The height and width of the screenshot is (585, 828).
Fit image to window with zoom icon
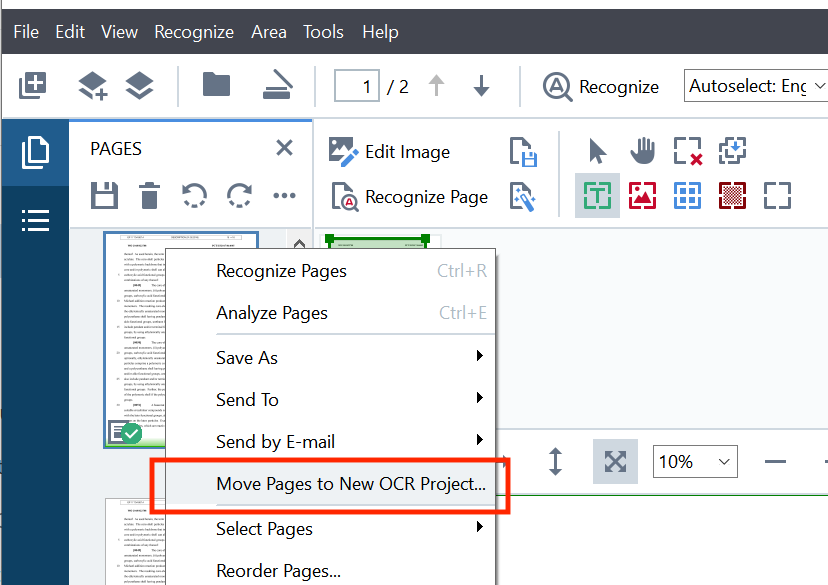point(614,461)
